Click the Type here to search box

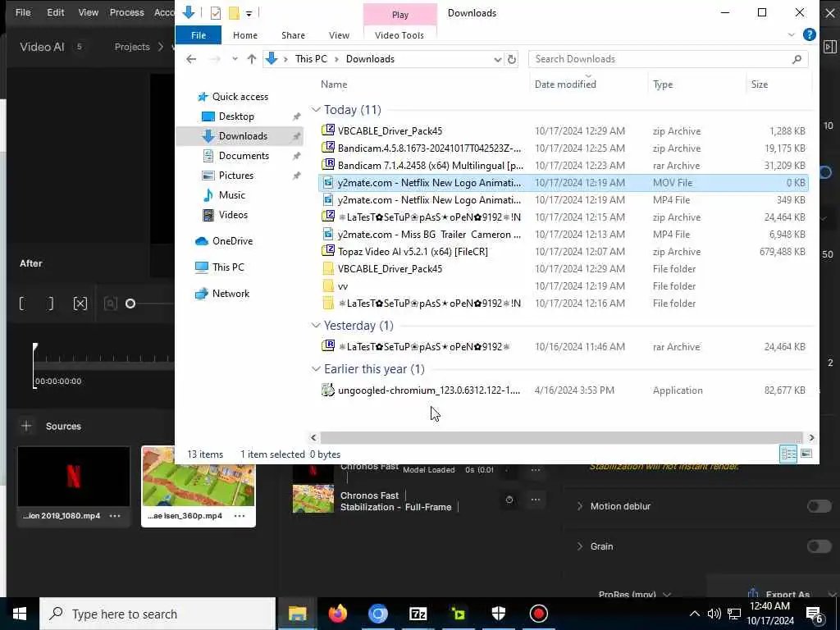pyautogui.click(x=158, y=614)
